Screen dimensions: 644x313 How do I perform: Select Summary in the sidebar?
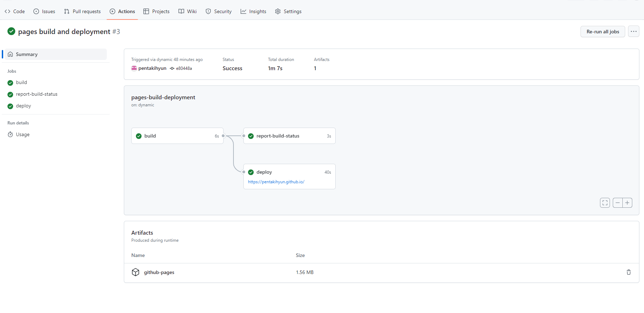56,54
